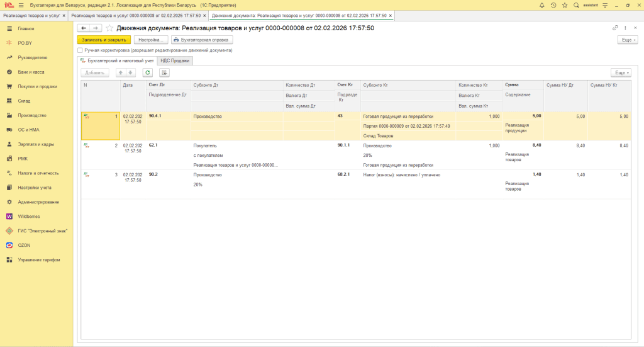Screen dimensions: 644x347
Task: Enable the Ручная корректировка checkbox
Action: coord(80,50)
